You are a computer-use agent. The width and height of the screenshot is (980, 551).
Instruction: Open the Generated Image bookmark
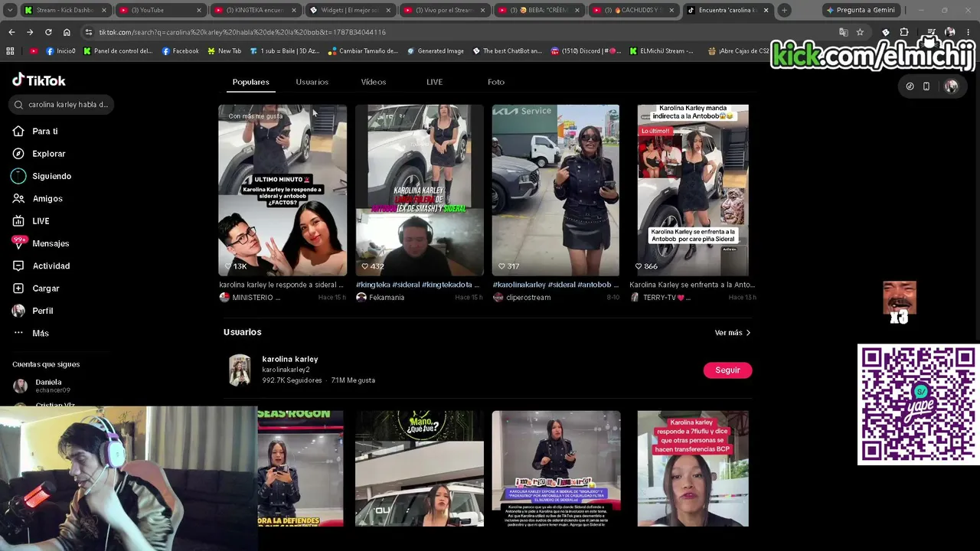coord(436,51)
